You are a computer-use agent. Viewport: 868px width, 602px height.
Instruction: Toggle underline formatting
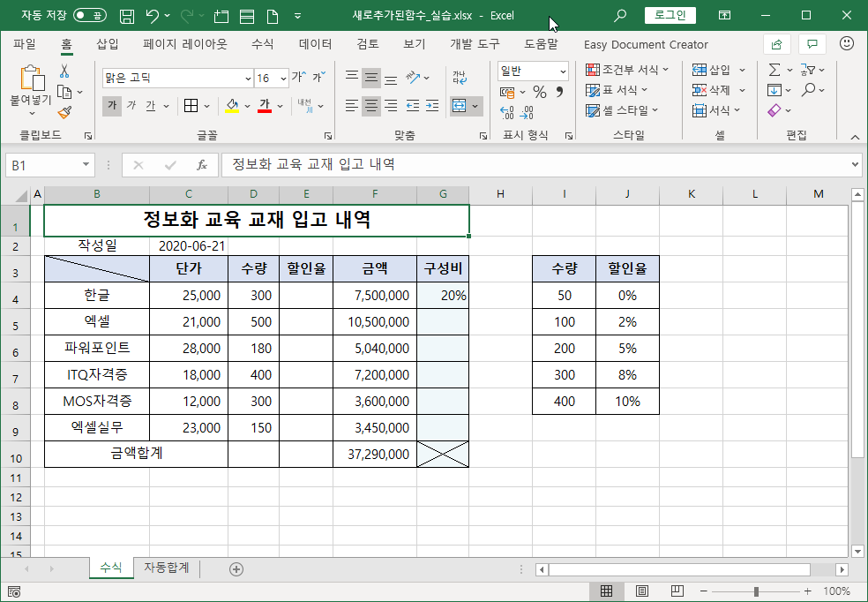(x=150, y=105)
